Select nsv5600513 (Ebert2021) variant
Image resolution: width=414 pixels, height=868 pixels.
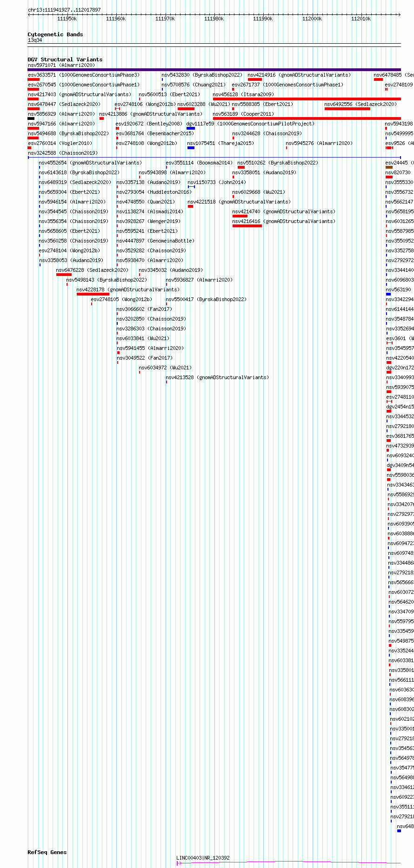click(170, 94)
